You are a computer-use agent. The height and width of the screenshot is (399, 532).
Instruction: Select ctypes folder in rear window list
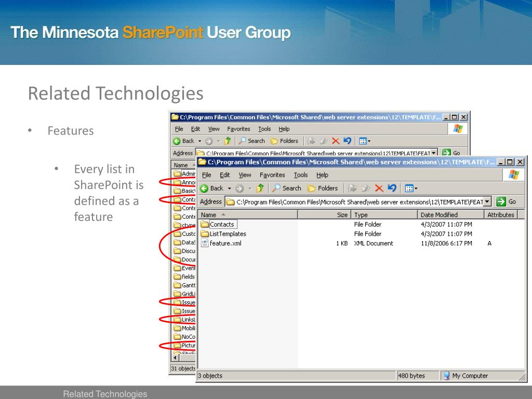pyautogui.click(x=184, y=225)
